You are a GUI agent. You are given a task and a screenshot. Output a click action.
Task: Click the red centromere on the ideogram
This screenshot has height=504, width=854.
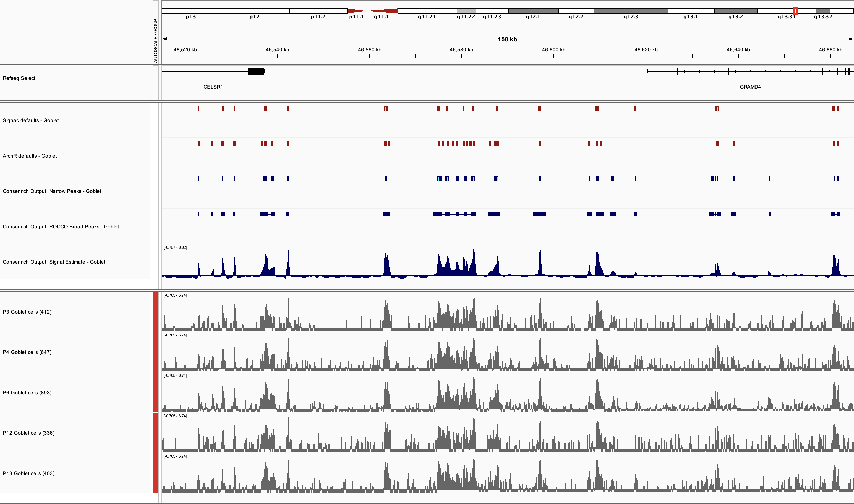click(373, 11)
